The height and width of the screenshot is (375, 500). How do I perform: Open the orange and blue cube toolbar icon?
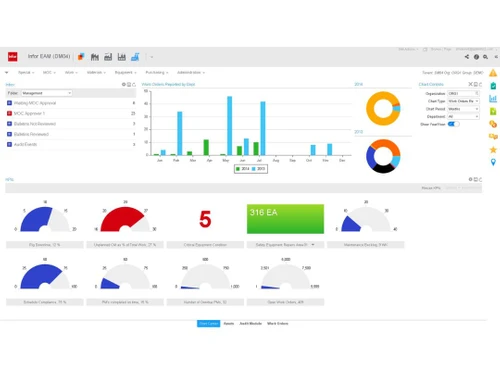pyautogui.click(x=81, y=57)
